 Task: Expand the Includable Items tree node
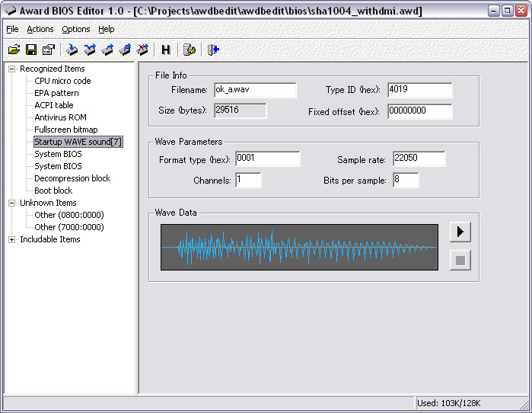[x=11, y=239]
